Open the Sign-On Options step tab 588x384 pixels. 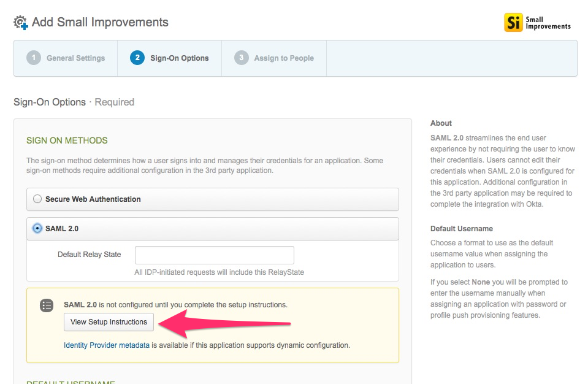(179, 58)
